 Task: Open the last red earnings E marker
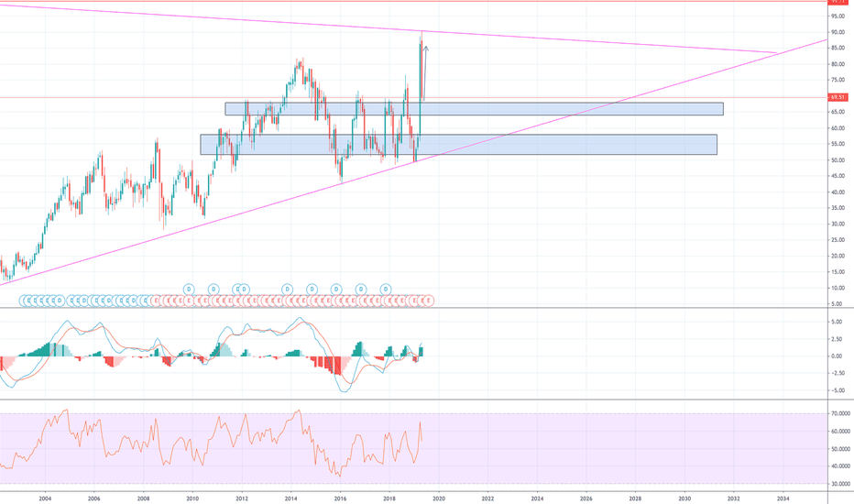coord(429,301)
